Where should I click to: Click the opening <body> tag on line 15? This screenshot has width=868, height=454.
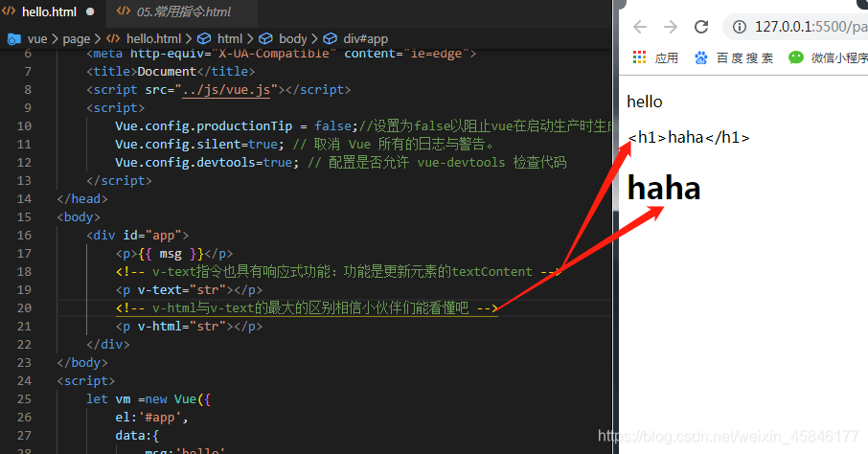pos(79,217)
